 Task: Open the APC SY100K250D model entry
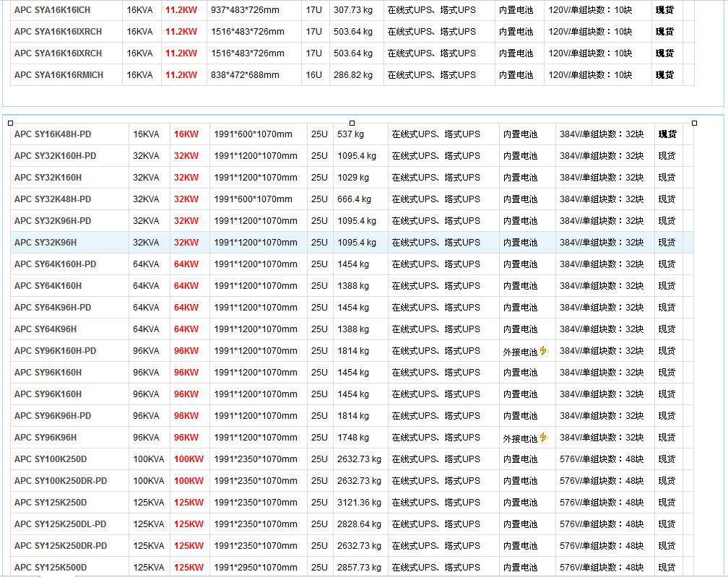coord(51,459)
